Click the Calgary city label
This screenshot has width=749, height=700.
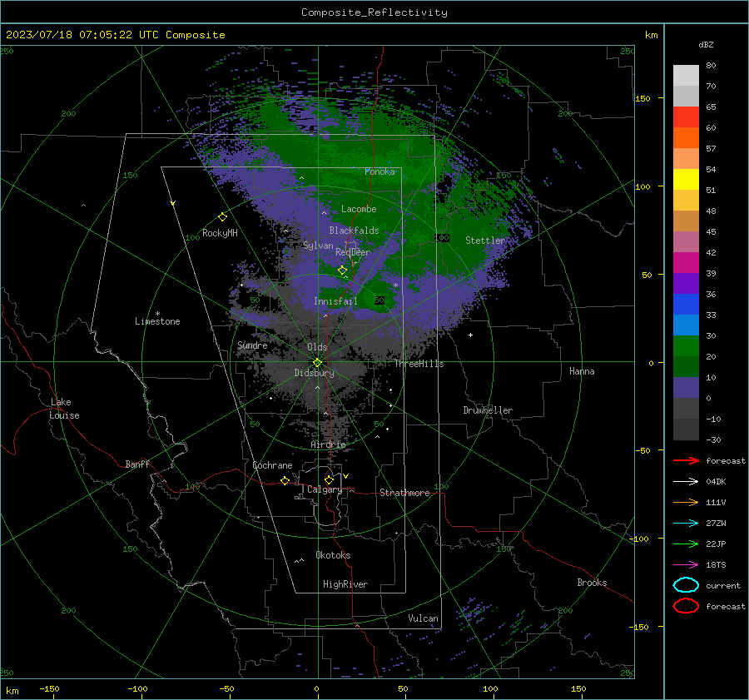(x=325, y=489)
